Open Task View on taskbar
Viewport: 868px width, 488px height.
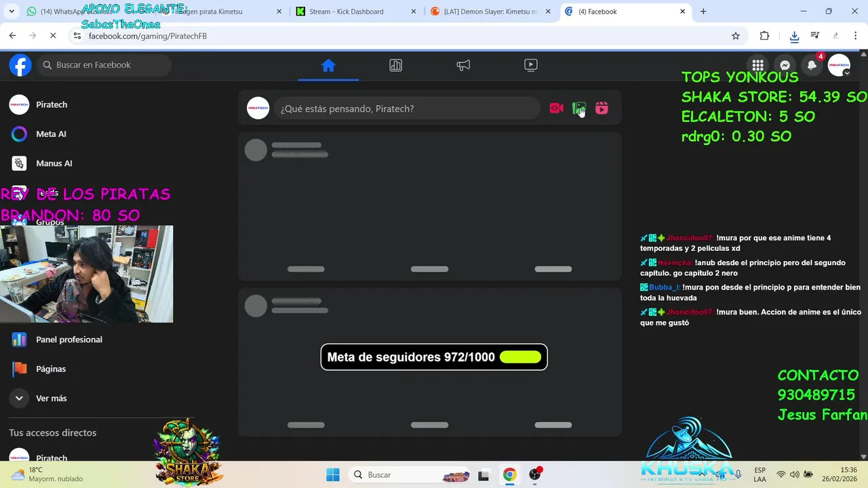pyautogui.click(x=484, y=474)
